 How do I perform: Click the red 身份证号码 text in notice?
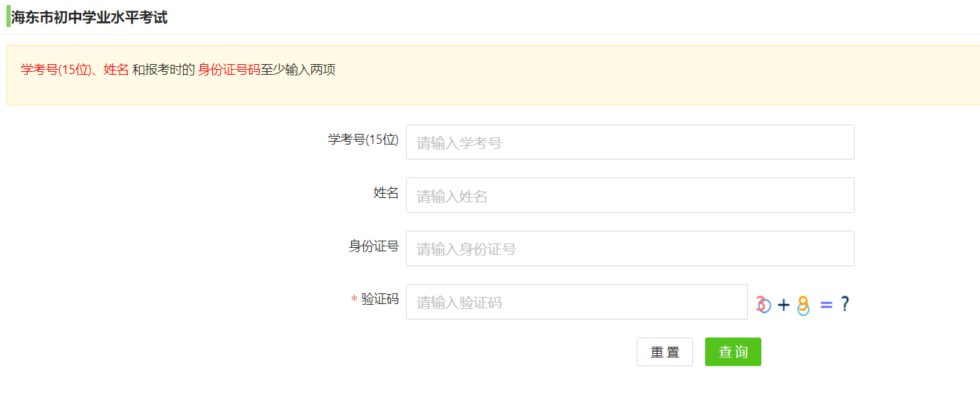coord(229,70)
